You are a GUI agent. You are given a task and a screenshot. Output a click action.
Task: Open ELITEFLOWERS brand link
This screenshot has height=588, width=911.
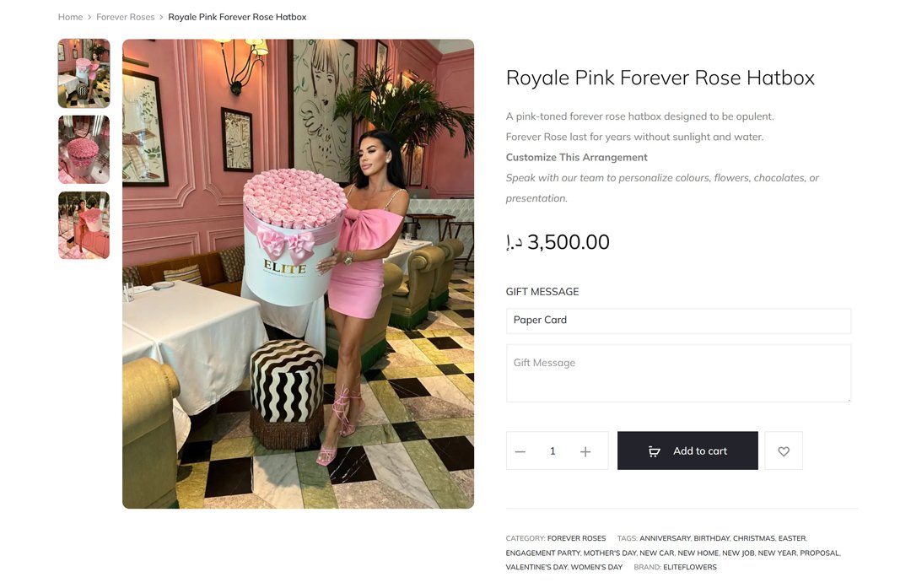pyautogui.click(x=690, y=567)
